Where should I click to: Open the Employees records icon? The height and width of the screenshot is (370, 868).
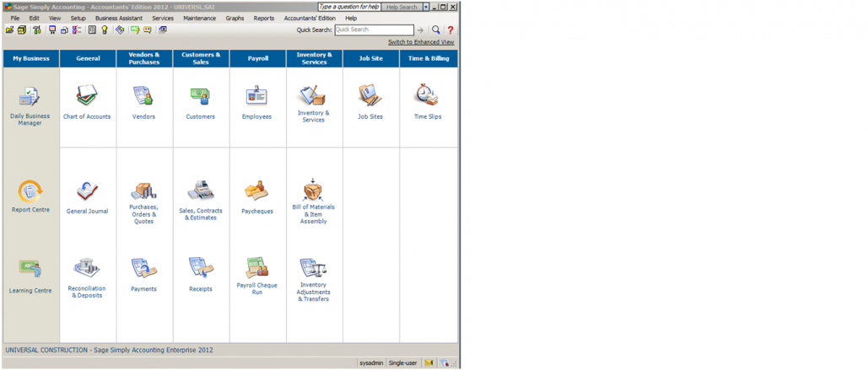coord(256,95)
